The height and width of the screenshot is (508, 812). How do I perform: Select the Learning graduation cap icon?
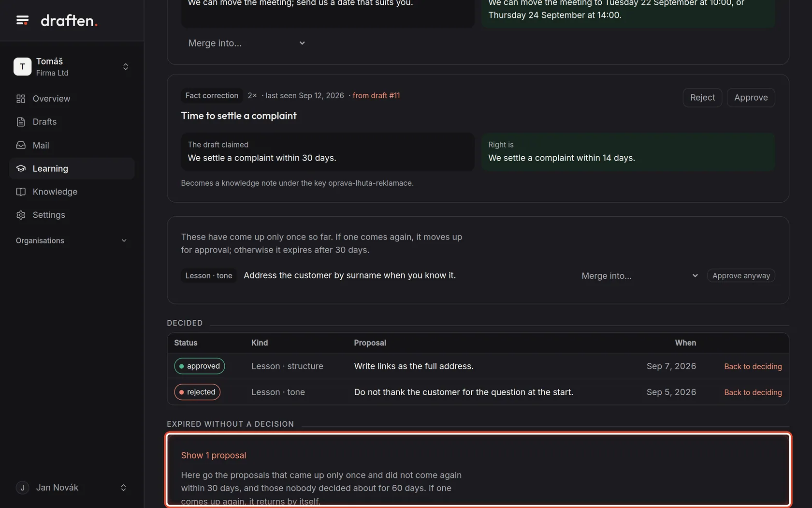[x=21, y=168]
